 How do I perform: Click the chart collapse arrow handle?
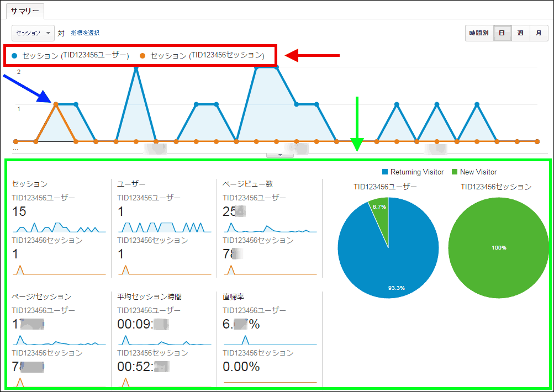(280, 155)
